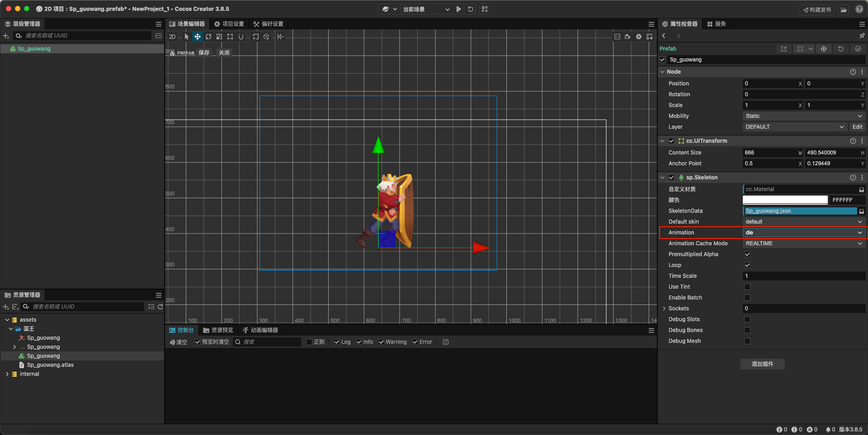Open the Animation Cache Mode dropdown

804,243
